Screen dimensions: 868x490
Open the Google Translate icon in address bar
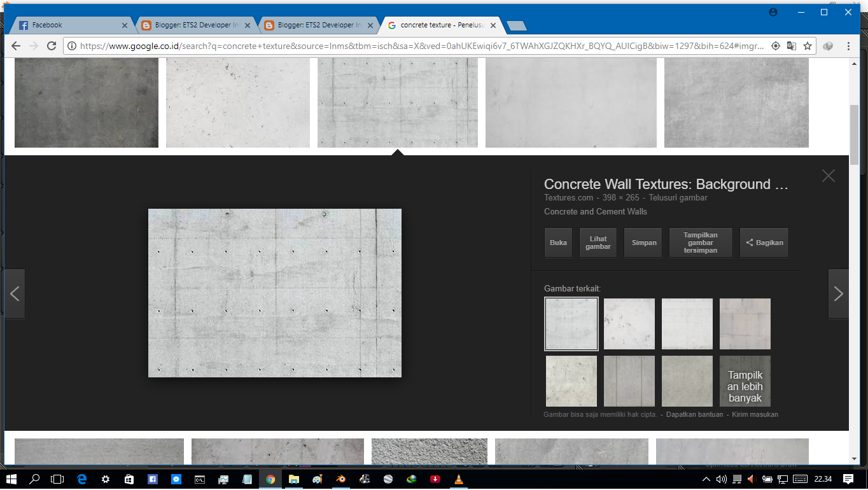click(x=792, y=46)
